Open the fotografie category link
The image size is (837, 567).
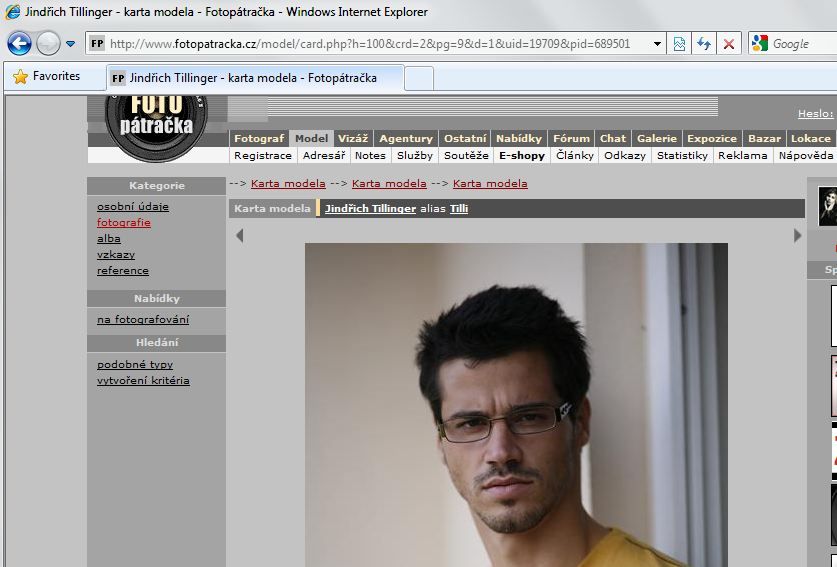(124, 223)
